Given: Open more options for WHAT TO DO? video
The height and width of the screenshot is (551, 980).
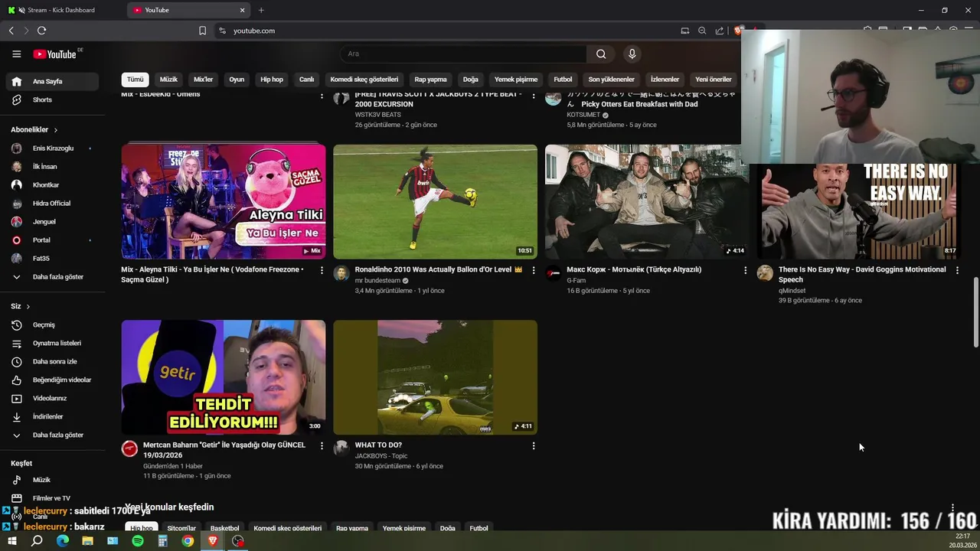Looking at the screenshot, I should (534, 445).
